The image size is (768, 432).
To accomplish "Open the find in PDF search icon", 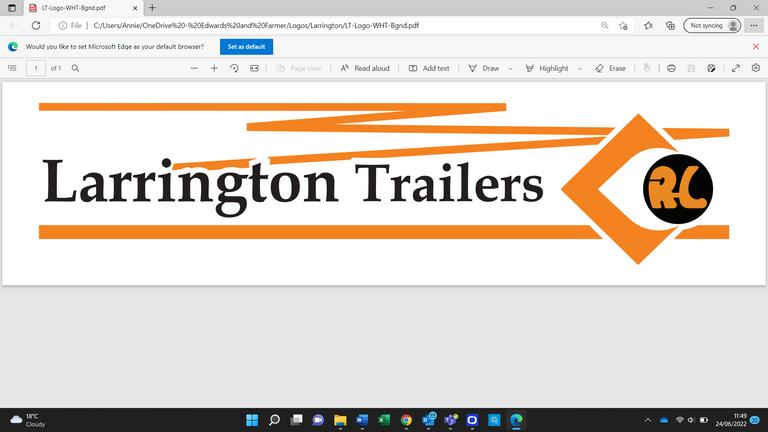I will [x=75, y=68].
